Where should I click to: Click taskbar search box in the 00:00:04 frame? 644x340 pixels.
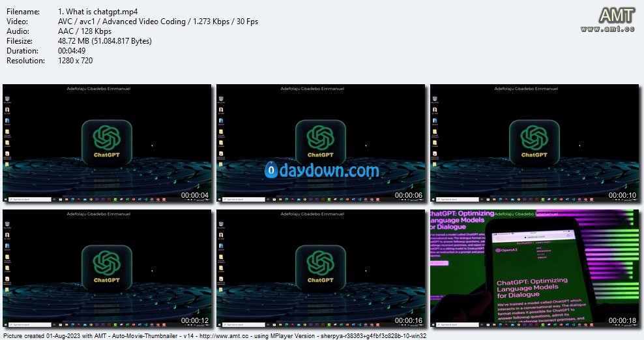31,200
